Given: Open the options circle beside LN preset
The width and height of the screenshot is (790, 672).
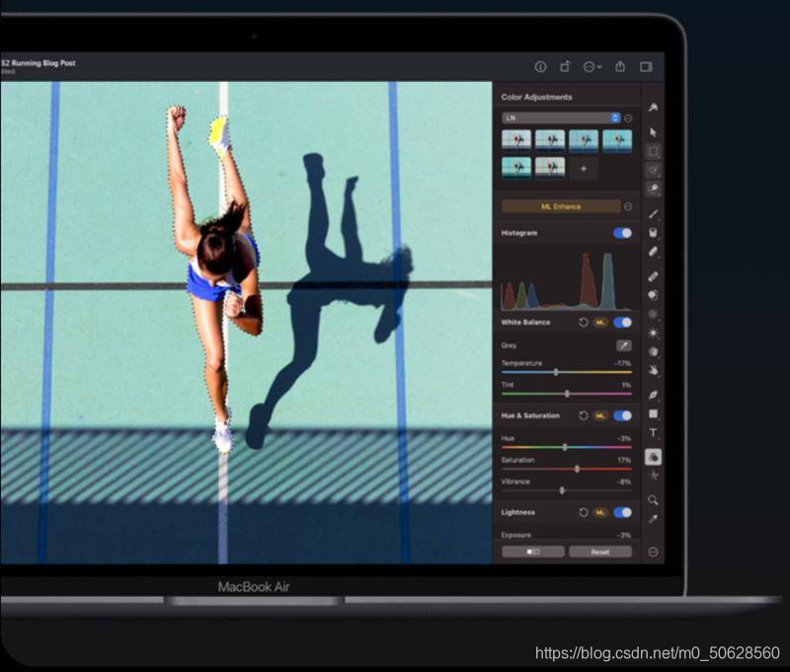Looking at the screenshot, I should [628, 117].
